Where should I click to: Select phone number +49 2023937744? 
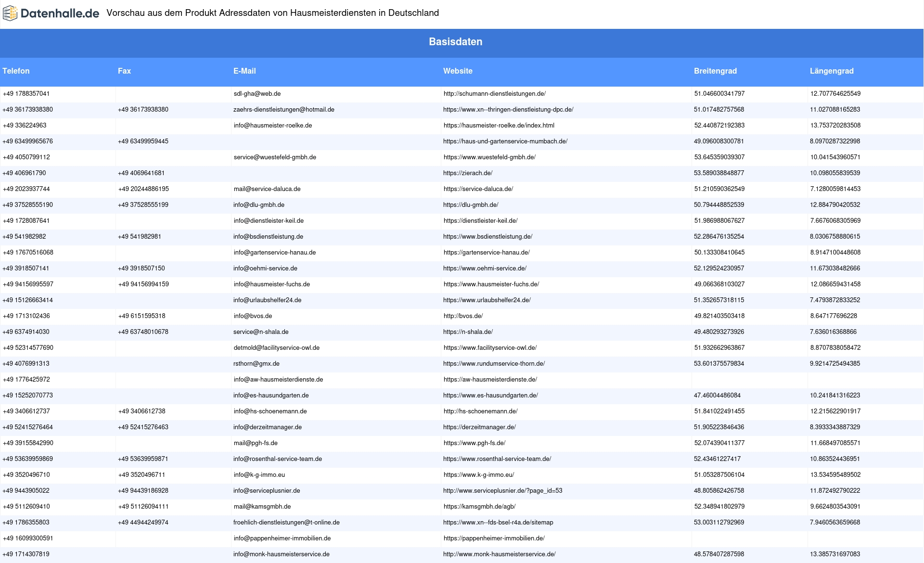point(26,189)
